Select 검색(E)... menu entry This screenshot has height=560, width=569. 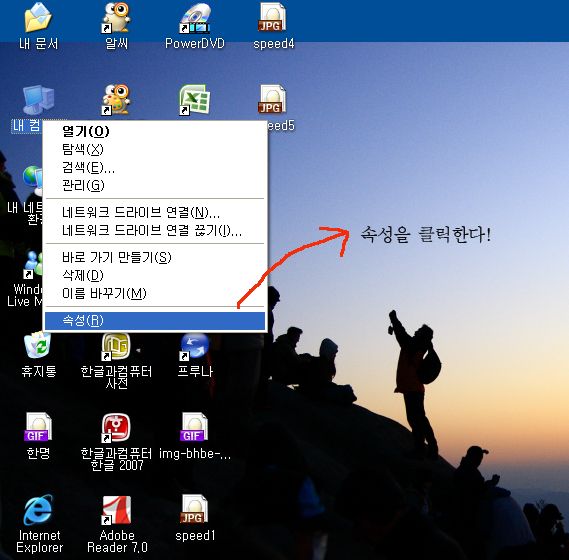coord(155,167)
